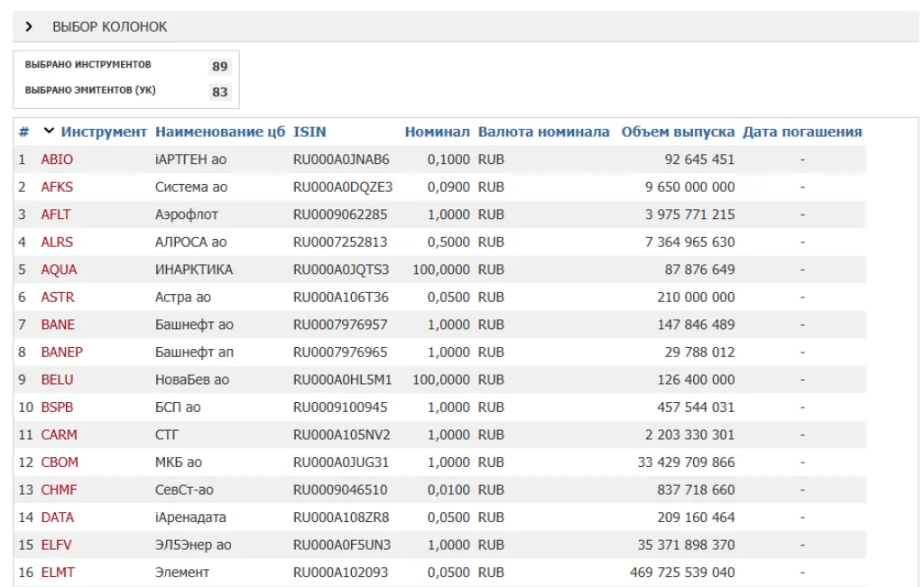Click the sort arrow beside Инструмент header
The image size is (924, 587).
pyautogui.click(x=49, y=132)
